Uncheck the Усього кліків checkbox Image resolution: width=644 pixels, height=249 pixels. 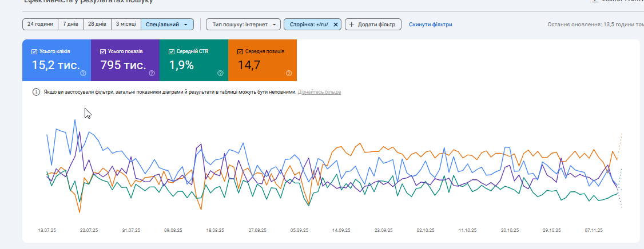pyautogui.click(x=35, y=51)
